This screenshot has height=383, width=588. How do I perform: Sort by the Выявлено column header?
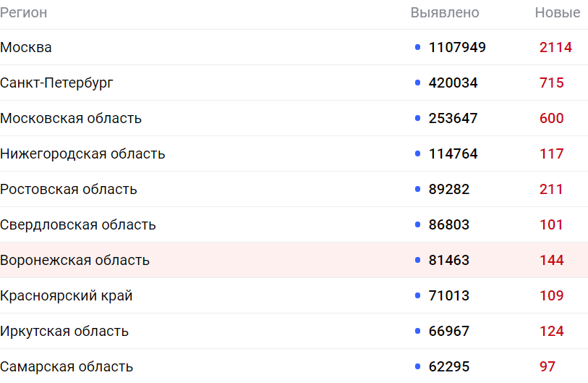(x=445, y=13)
